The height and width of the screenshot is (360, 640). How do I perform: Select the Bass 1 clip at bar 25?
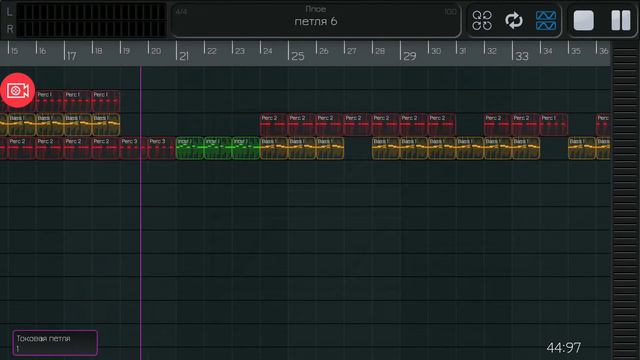(302, 148)
